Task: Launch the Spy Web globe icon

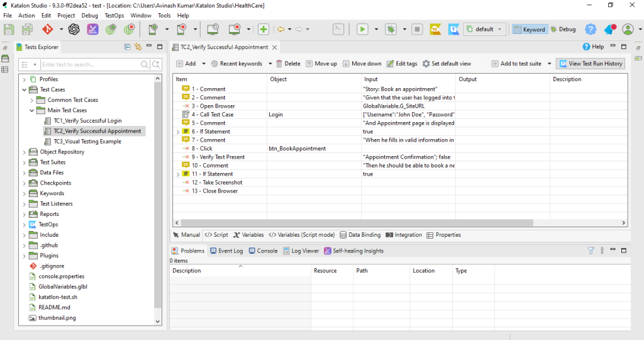Action: click(111, 29)
